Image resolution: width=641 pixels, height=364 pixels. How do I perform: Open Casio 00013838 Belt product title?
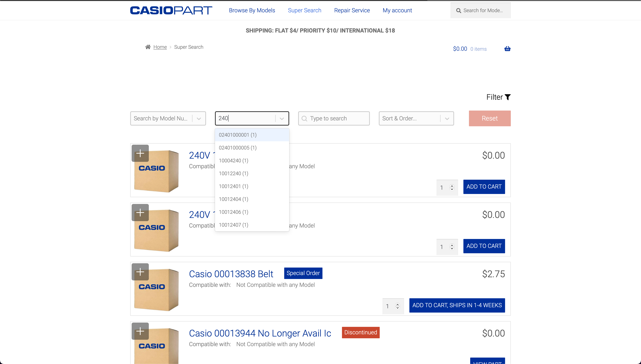tap(231, 274)
